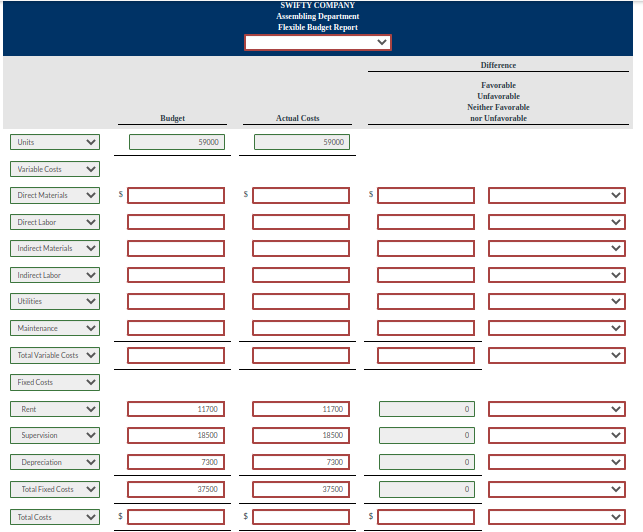Open the Fixed Costs label dropdown
643x532 pixels.
pos(55,382)
